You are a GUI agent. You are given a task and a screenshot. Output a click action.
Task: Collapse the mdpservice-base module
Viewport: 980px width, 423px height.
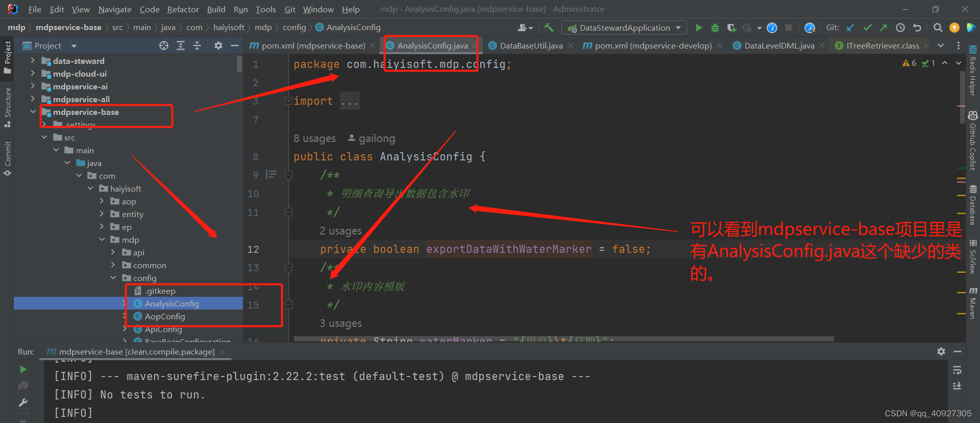pyautogui.click(x=33, y=112)
